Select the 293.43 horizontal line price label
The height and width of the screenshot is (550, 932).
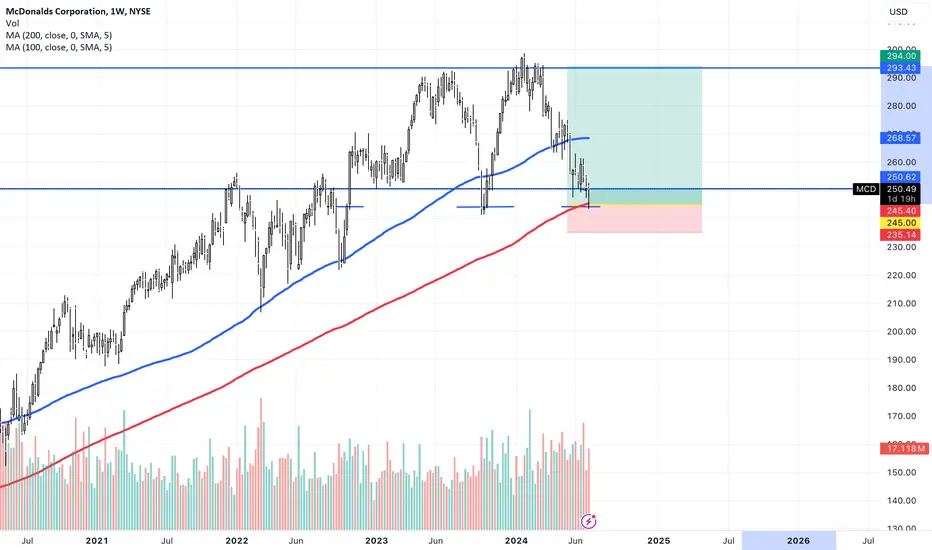(900, 68)
